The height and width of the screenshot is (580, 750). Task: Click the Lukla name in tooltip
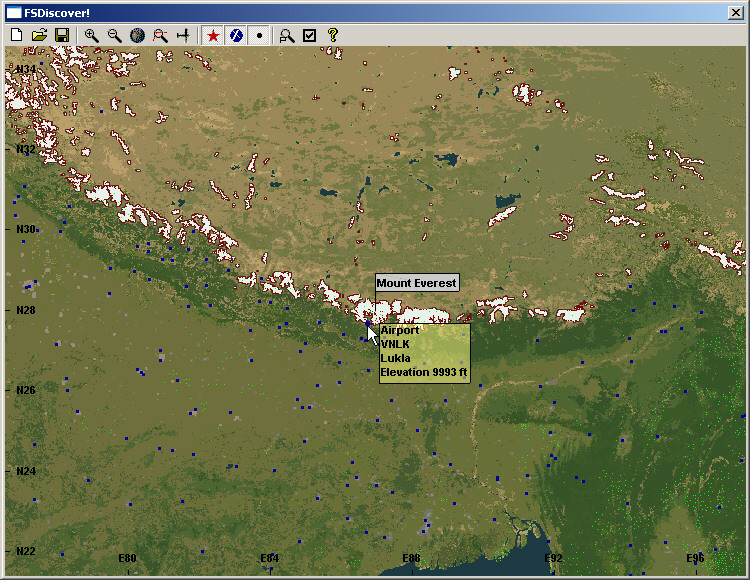tap(396, 358)
